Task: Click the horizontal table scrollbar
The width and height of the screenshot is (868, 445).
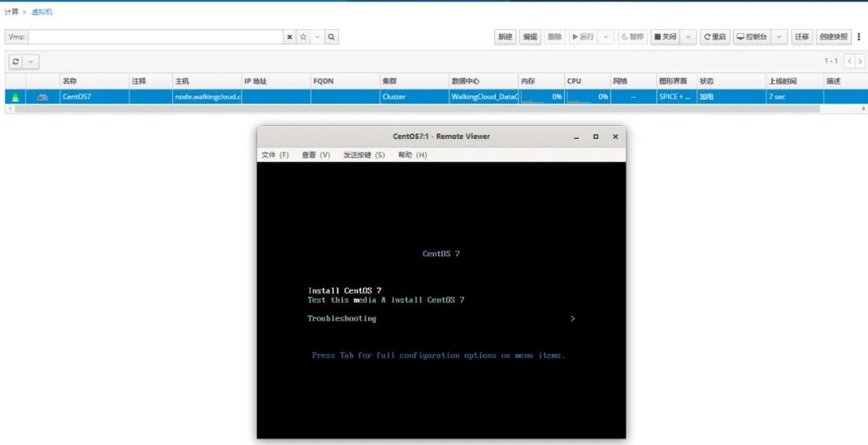Action: pyautogui.click(x=417, y=109)
